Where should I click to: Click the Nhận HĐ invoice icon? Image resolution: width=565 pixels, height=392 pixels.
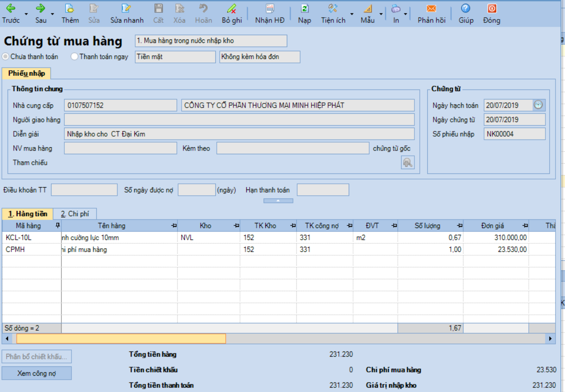[x=270, y=9]
